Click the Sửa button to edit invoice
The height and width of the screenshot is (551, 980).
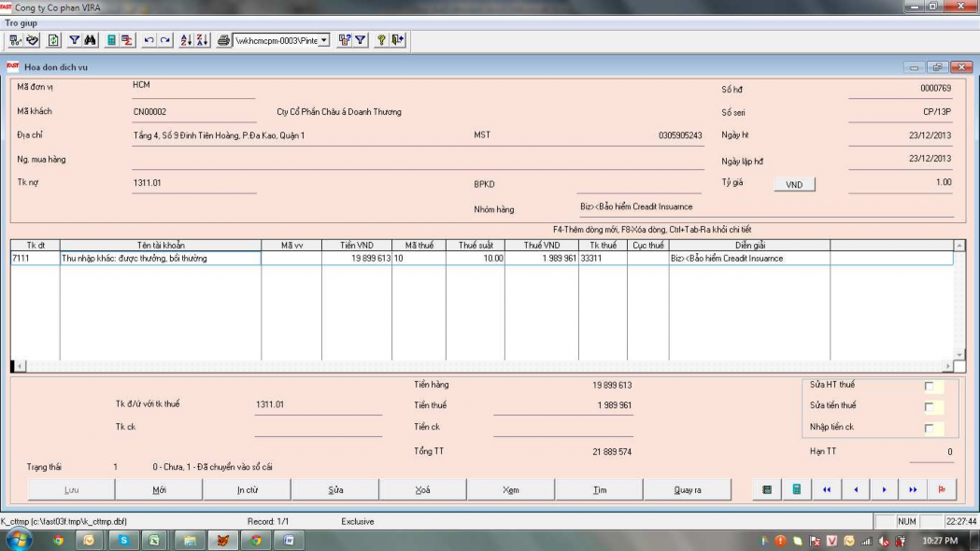click(335, 489)
